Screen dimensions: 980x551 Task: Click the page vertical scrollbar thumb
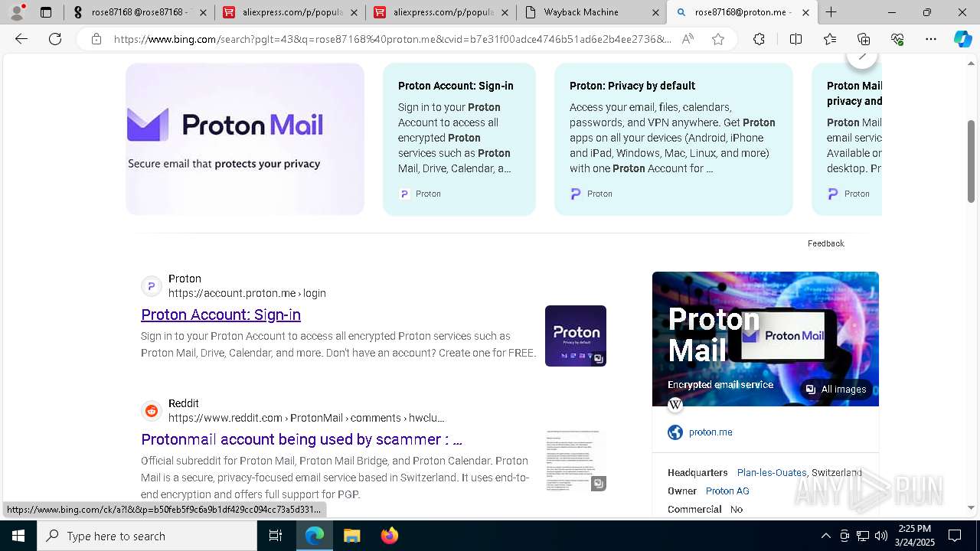[972, 161]
